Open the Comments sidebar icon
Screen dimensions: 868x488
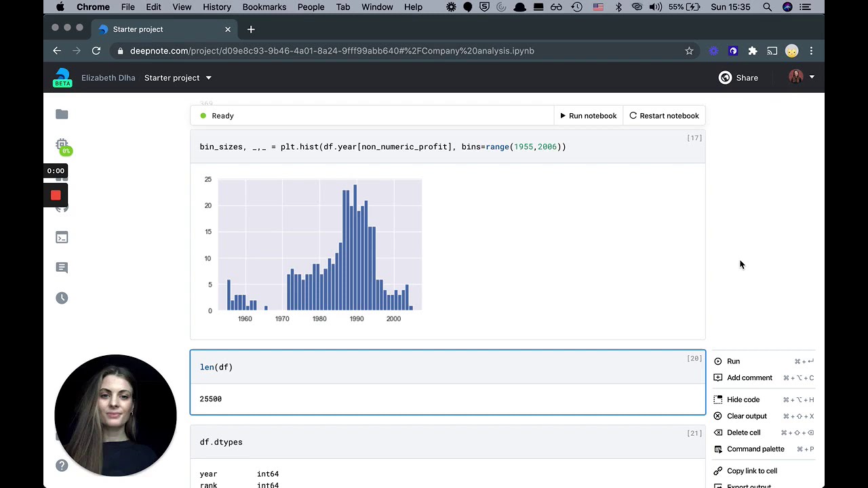click(x=62, y=268)
